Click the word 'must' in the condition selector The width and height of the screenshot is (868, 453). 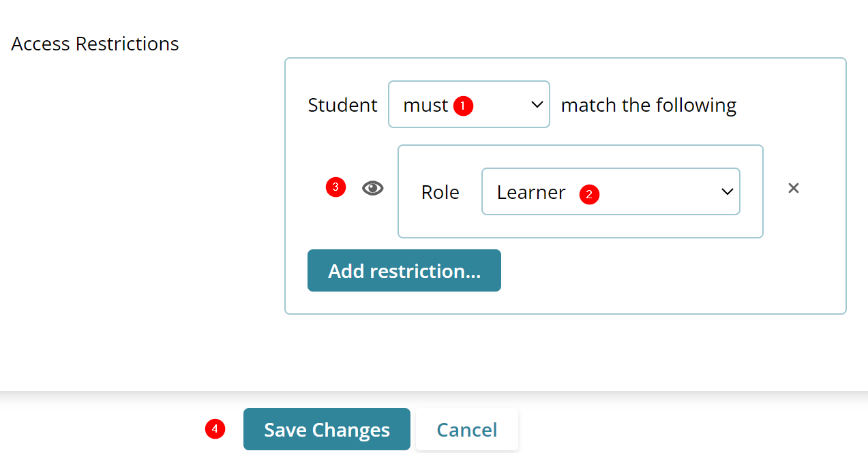tap(425, 105)
